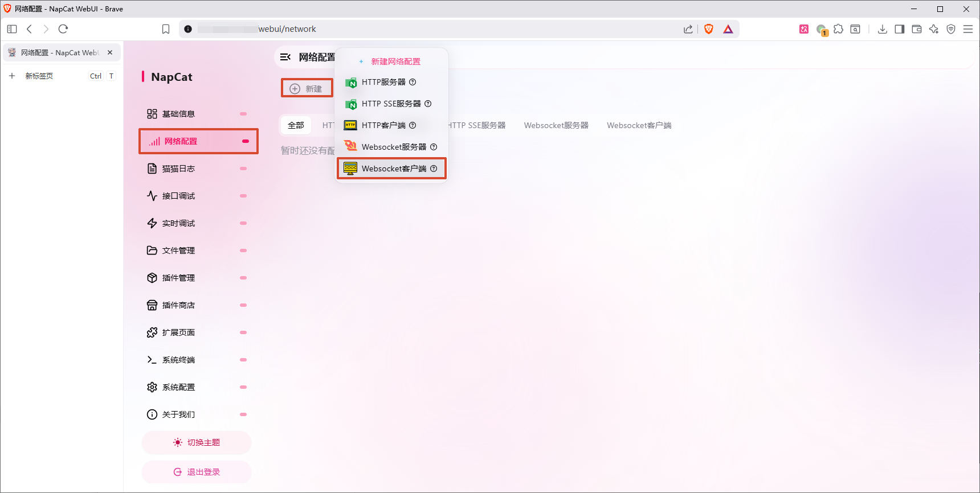Image resolution: width=980 pixels, height=493 pixels.
Task: Click the 退出登录 logout button
Action: coord(197,472)
